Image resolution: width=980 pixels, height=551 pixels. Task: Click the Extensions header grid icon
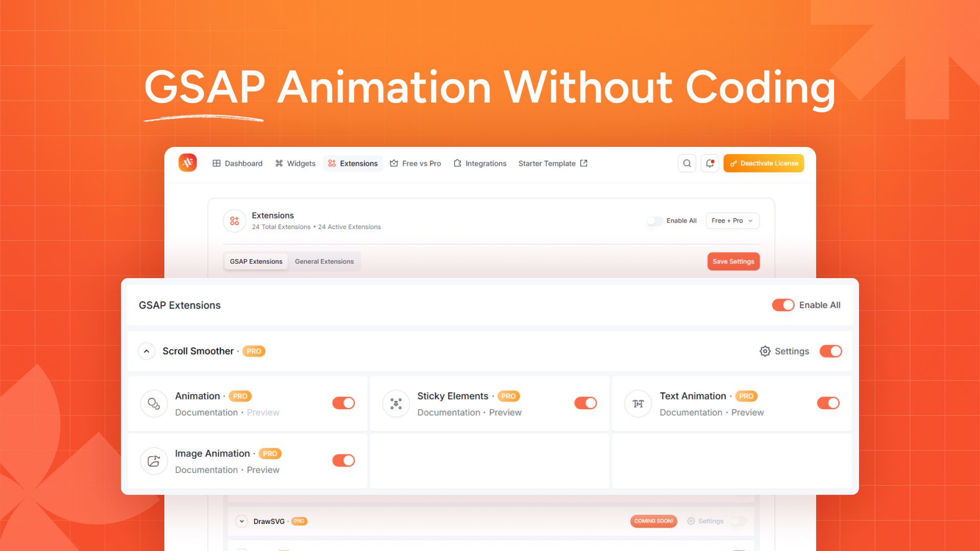pos(234,221)
